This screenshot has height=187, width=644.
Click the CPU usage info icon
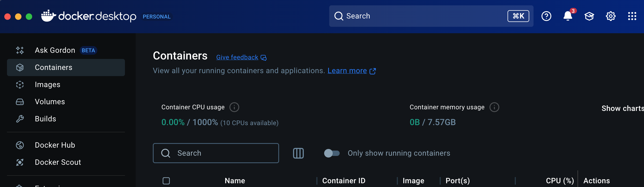tap(234, 107)
